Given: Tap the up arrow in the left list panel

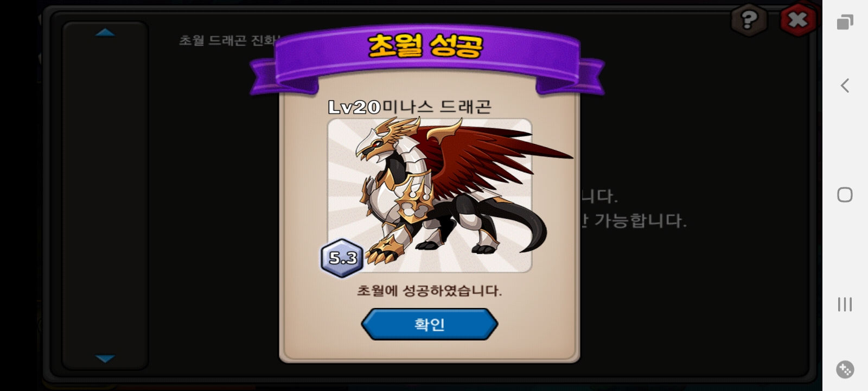Looking at the screenshot, I should [105, 33].
